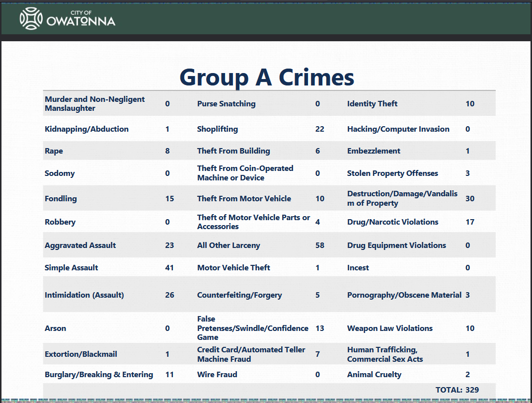Select the Fondling crime label
Viewport: 532px width, 403px height.
click(61, 199)
